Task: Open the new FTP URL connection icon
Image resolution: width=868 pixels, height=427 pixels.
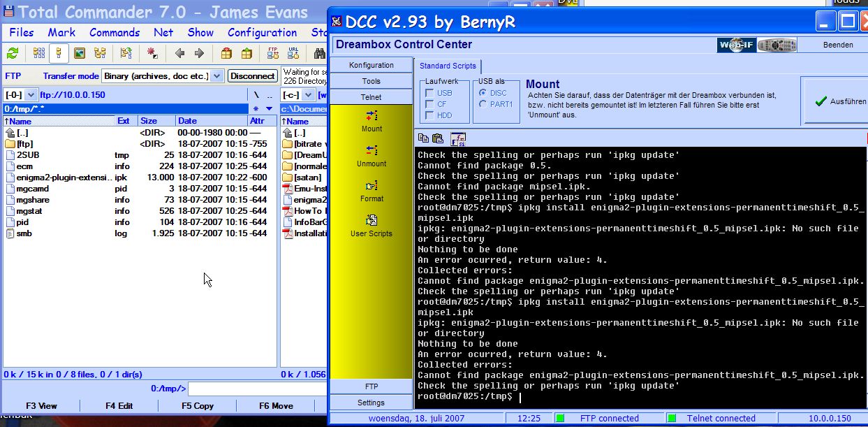Action: tap(293, 53)
